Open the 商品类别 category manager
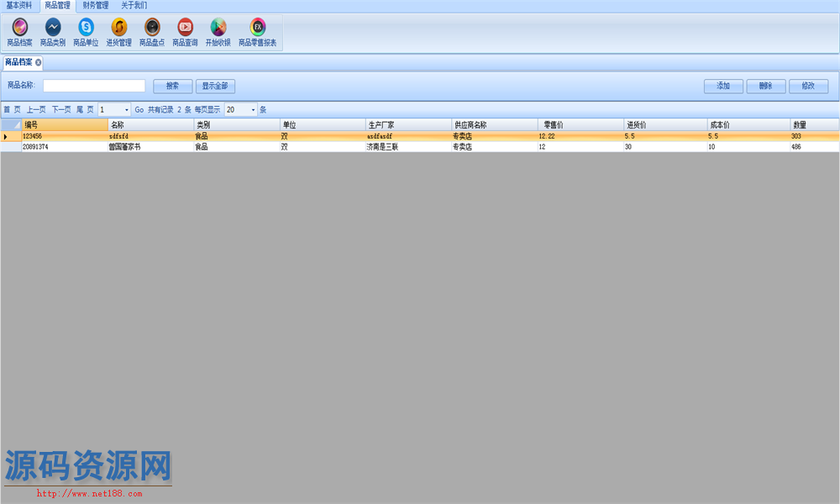This screenshot has width=840, height=504. pyautogui.click(x=52, y=32)
